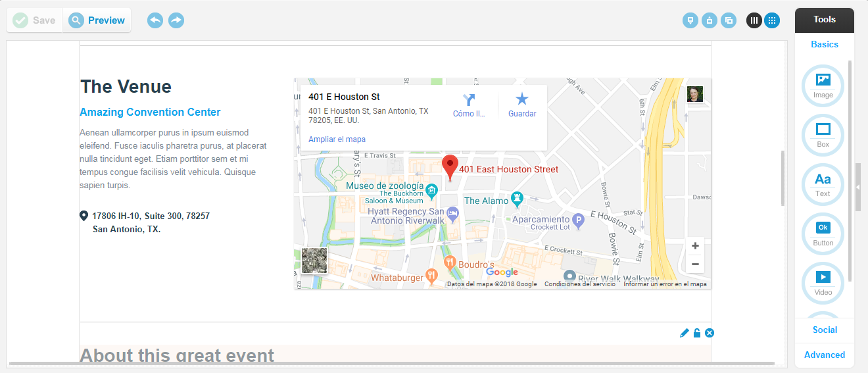Click the send-backward layer icon

tap(690, 20)
